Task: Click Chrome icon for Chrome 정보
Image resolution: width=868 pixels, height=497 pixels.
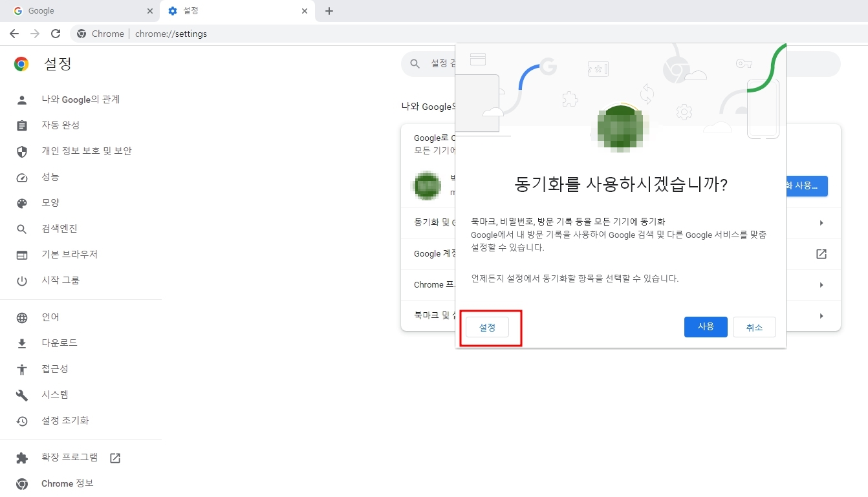Action: (x=22, y=483)
